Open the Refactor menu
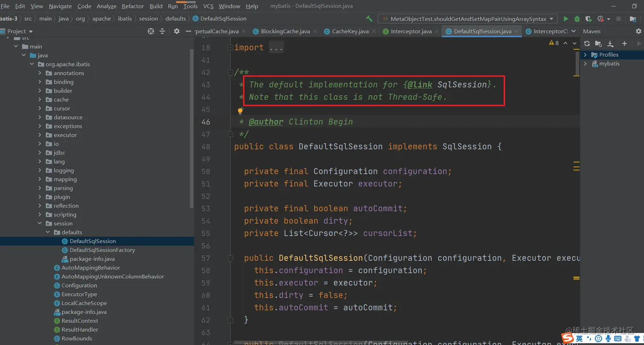 pos(133,6)
